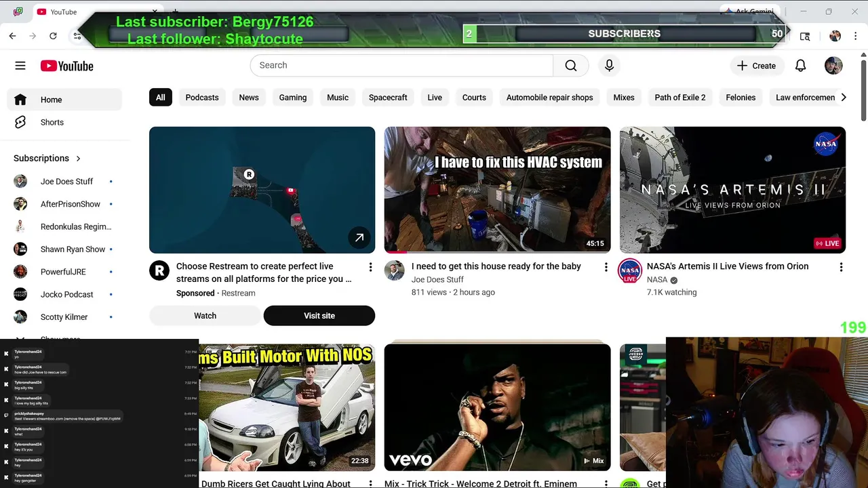Click Home in the sidebar
Image resolution: width=868 pixels, height=488 pixels.
pos(64,100)
